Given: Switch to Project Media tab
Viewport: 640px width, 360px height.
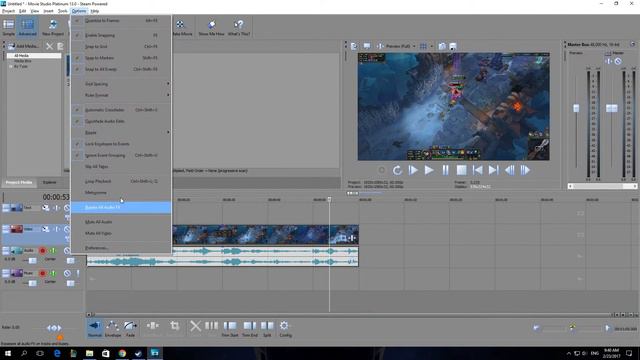Looking at the screenshot, I should 19,182.
